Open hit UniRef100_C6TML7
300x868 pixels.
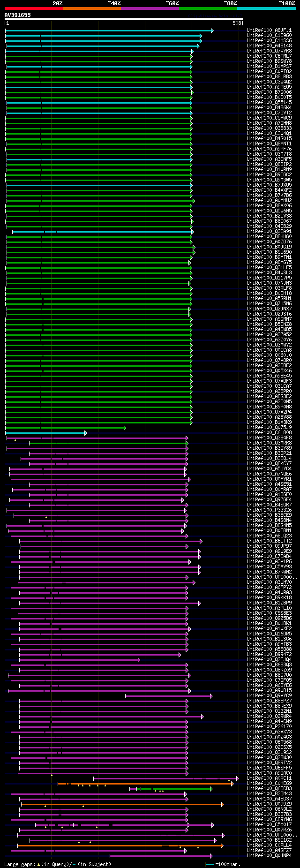tap(269, 56)
